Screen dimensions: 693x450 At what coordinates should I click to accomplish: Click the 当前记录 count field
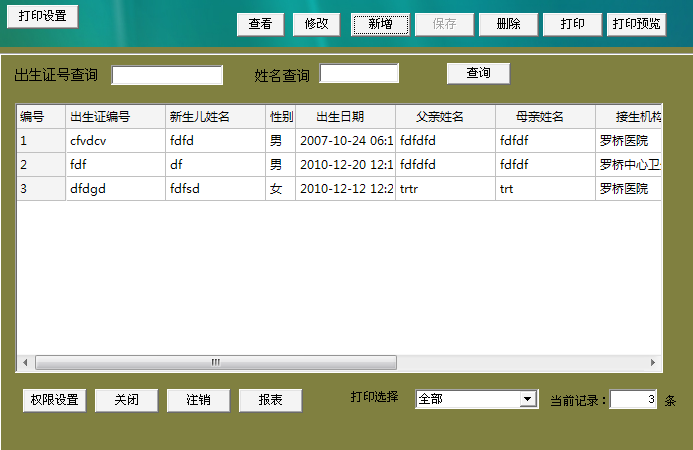point(633,399)
